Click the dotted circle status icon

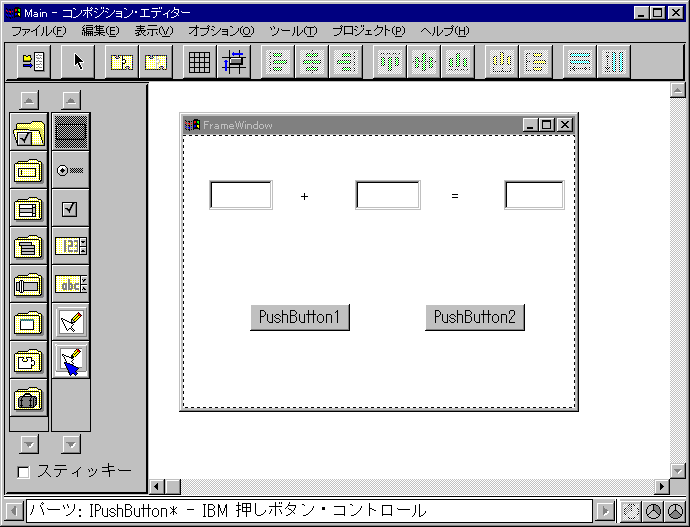631,511
